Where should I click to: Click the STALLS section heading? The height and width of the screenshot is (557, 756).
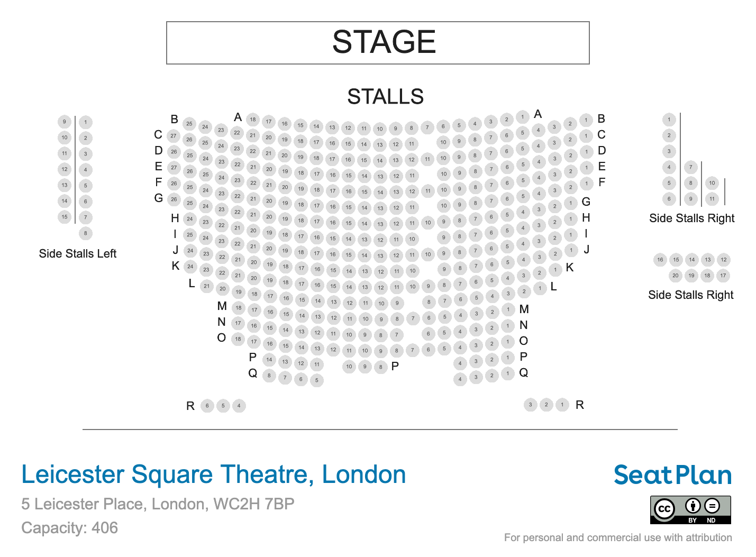coord(385,97)
